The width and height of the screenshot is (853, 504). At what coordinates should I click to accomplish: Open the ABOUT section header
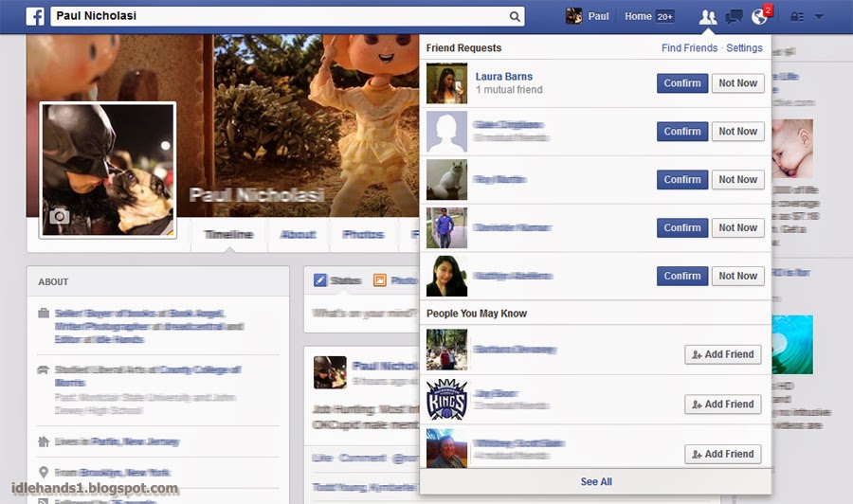click(x=53, y=281)
